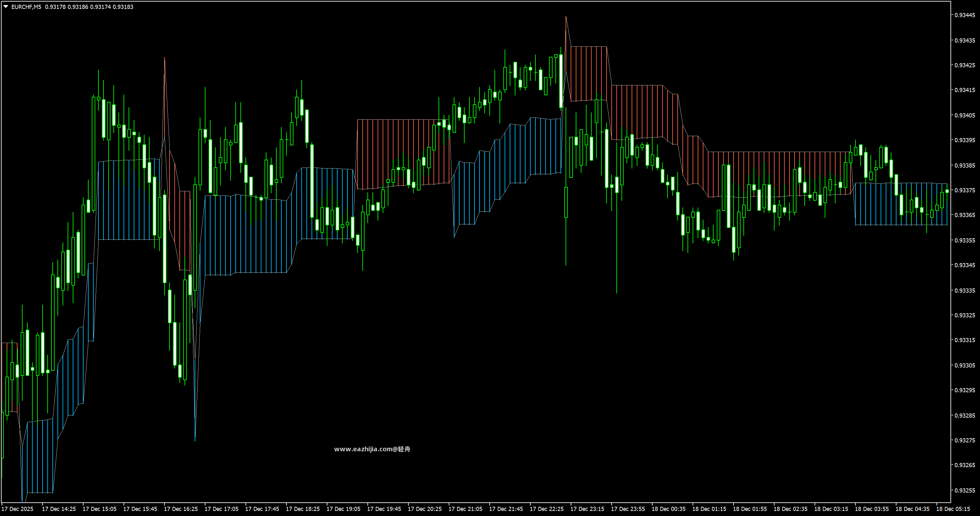Click the 17 Dec 20:25 time label
This screenshot has height=516, width=980.
425,509
